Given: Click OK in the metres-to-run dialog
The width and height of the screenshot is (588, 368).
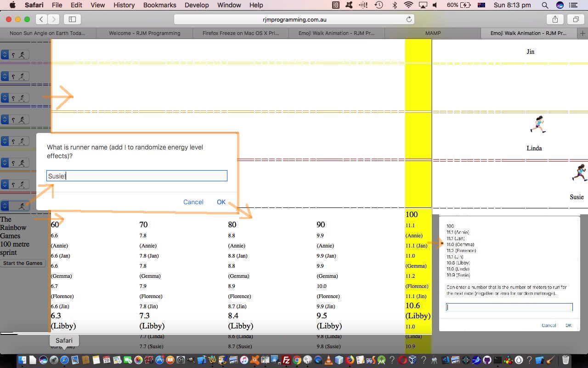Looking at the screenshot, I should click(x=568, y=325).
